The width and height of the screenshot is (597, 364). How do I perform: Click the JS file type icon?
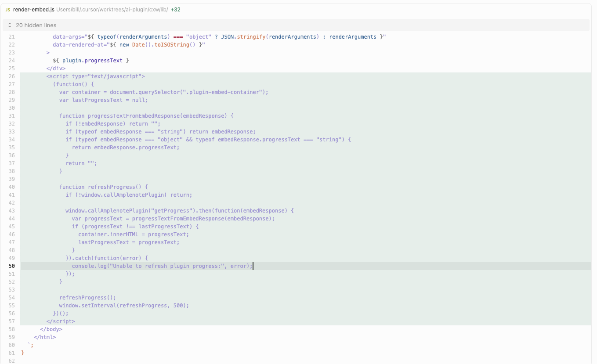coord(8,9)
